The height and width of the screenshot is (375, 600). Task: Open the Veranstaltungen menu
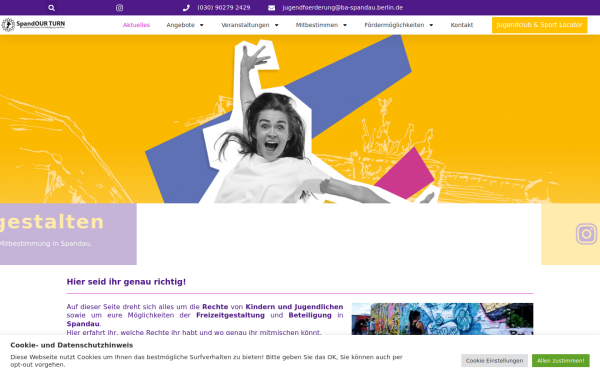point(245,25)
